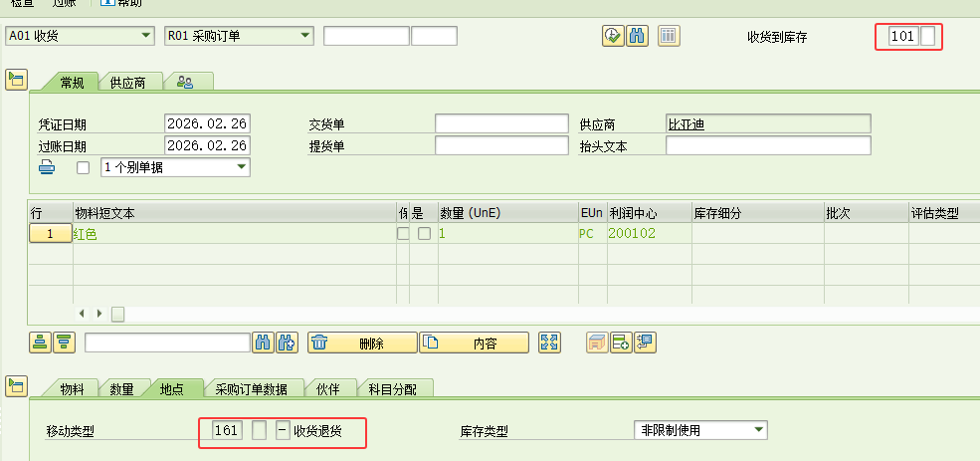Select row 1 using its row number button
This screenshot has width=980, height=461.
pyautogui.click(x=49, y=234)
